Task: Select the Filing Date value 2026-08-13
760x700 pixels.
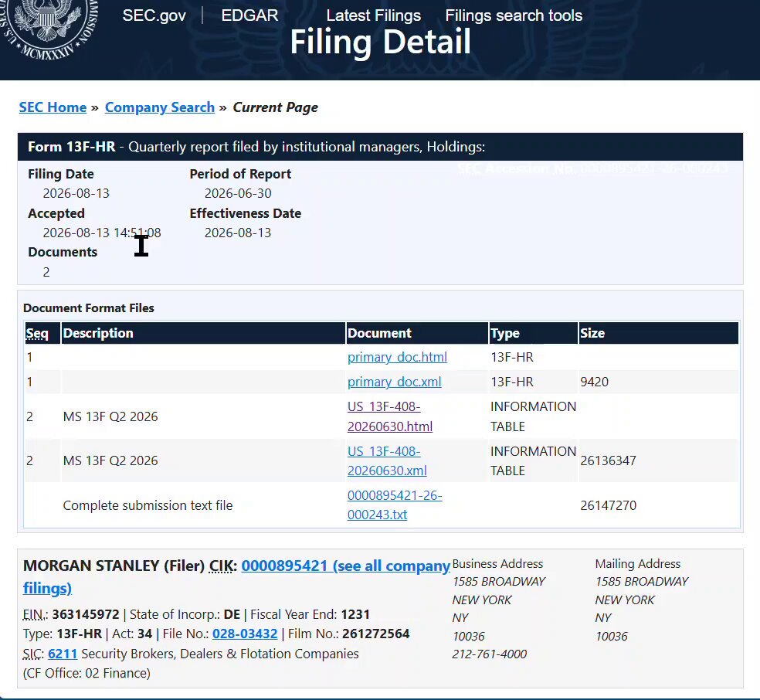Action: (76, 193)
